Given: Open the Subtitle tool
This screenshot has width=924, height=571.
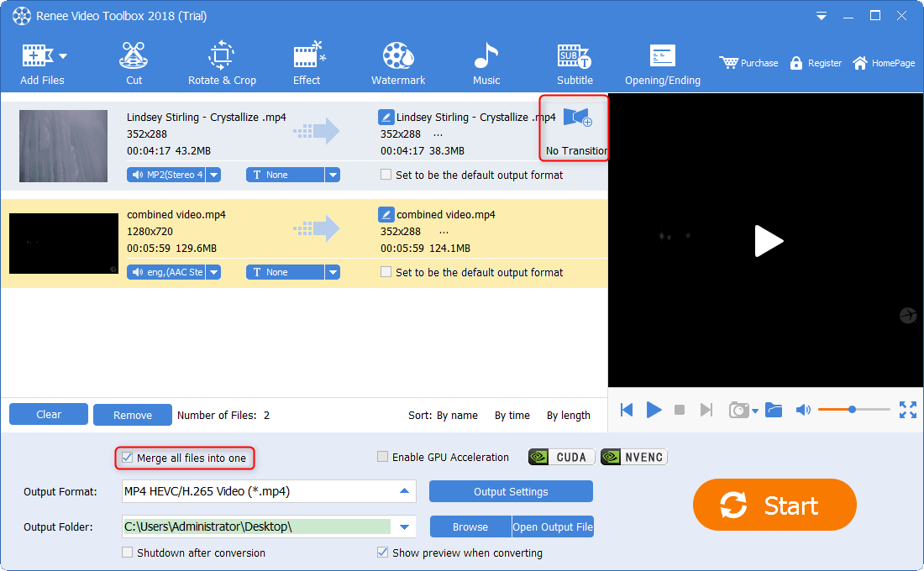Looking at the screenshot, I should click(575, 64).
